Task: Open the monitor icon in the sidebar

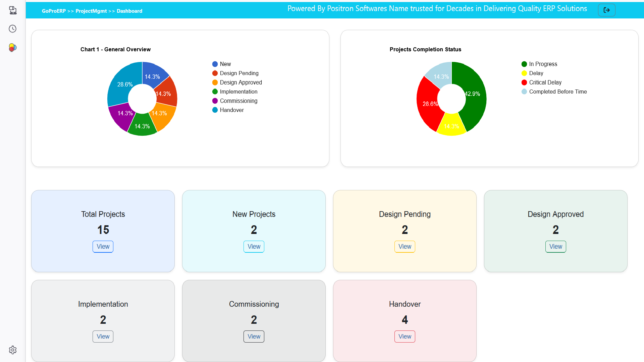Action: point(13,10)
